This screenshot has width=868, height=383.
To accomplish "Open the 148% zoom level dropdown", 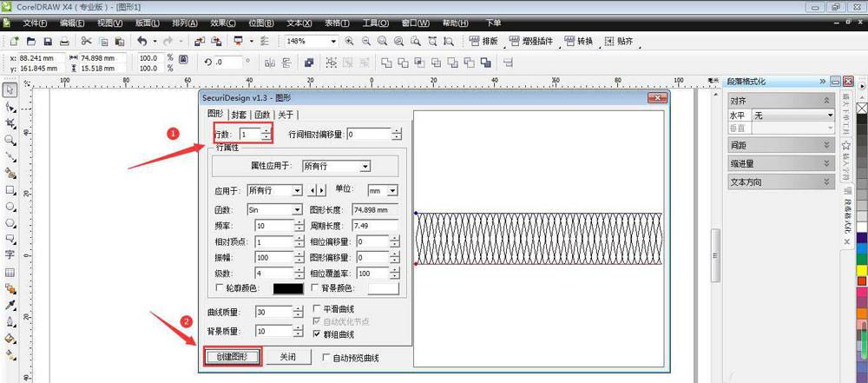I will 333,41.
